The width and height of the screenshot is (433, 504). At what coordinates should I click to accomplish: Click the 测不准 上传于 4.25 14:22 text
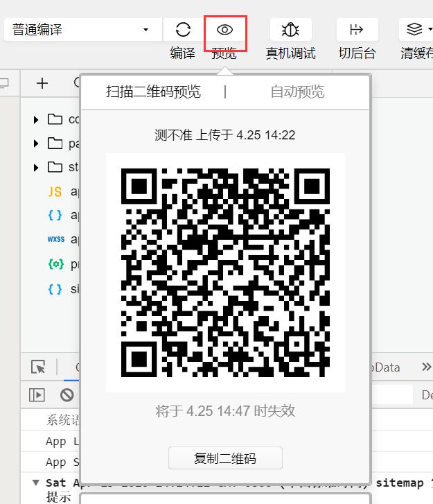[x=225, y=135]
